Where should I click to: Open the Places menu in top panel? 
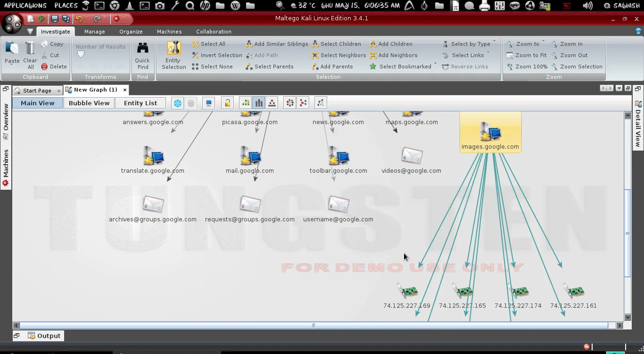click(66, 6)
